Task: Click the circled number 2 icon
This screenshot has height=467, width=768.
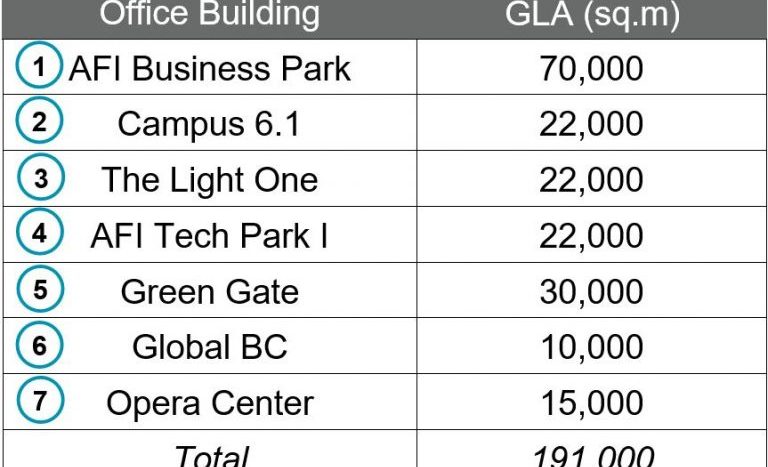Action: pos(39,121)
